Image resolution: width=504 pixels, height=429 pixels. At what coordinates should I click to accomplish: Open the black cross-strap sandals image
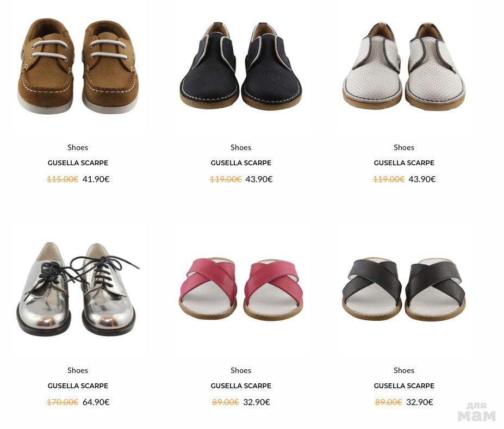click(404, 289)
